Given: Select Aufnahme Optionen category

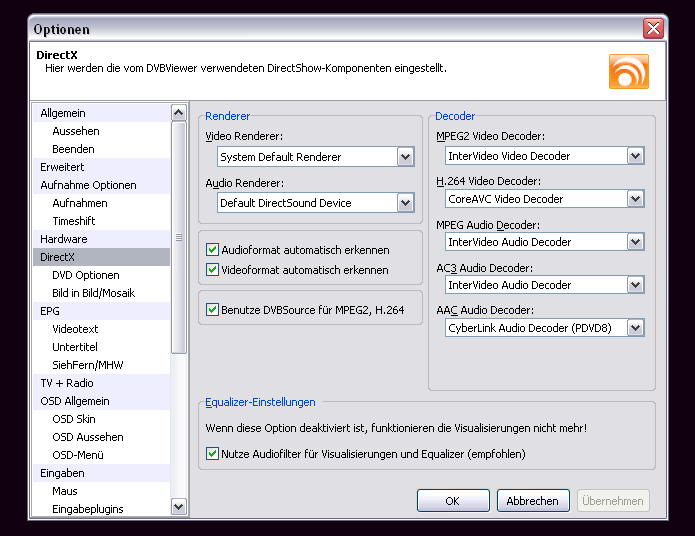Looking at the screenshot, I should pyautogui.click(x=102, y=185).
